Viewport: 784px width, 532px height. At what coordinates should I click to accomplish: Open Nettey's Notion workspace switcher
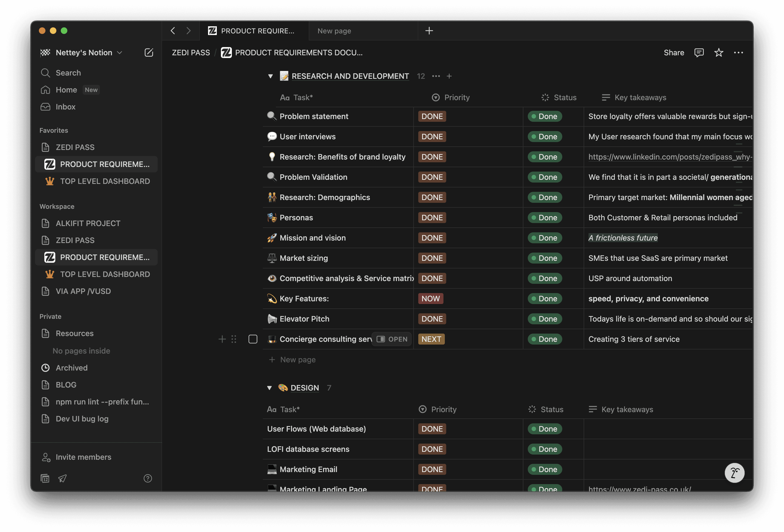(x=81, y=53)
